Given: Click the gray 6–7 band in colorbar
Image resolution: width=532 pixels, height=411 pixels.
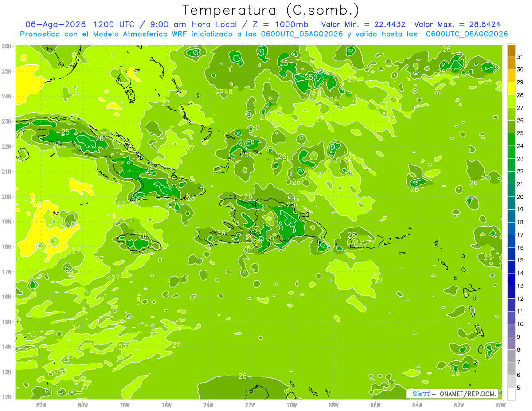Looking at the screenshot, I should [x=511, y=368].
